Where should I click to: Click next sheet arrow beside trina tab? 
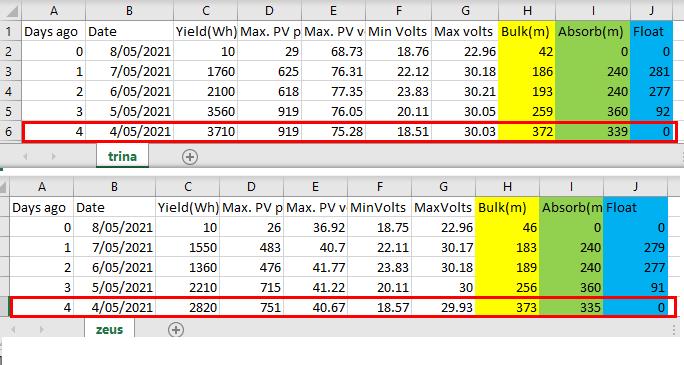tap(53, 157)
